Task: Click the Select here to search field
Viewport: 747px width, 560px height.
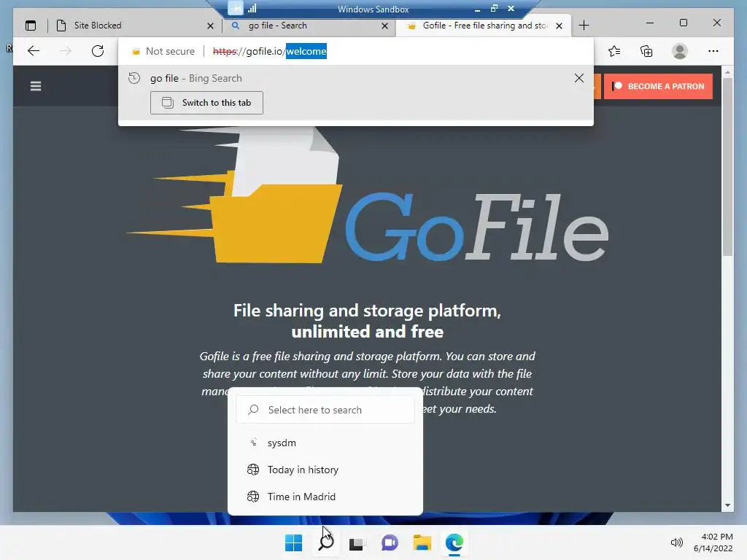Action: (325, 410)
